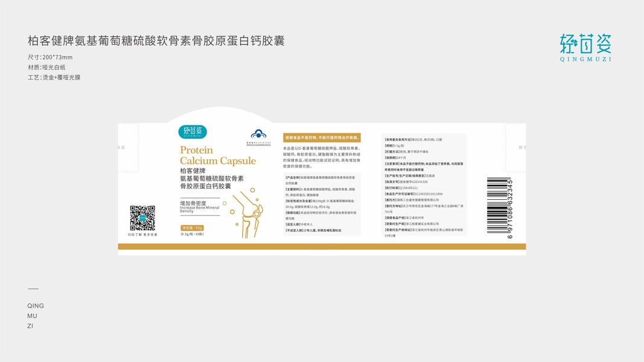Click the QING text at bottom left
Screen dimensions: 644x362
(x=36, y=306)
